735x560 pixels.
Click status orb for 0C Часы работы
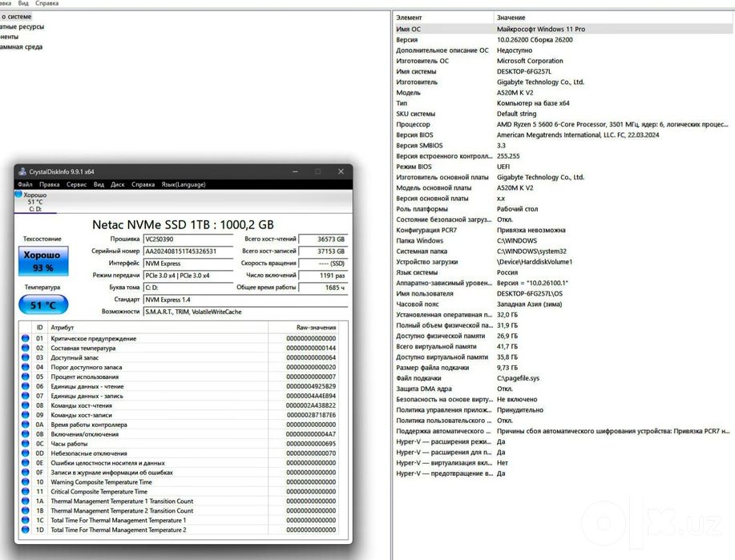tap(26, 444)
